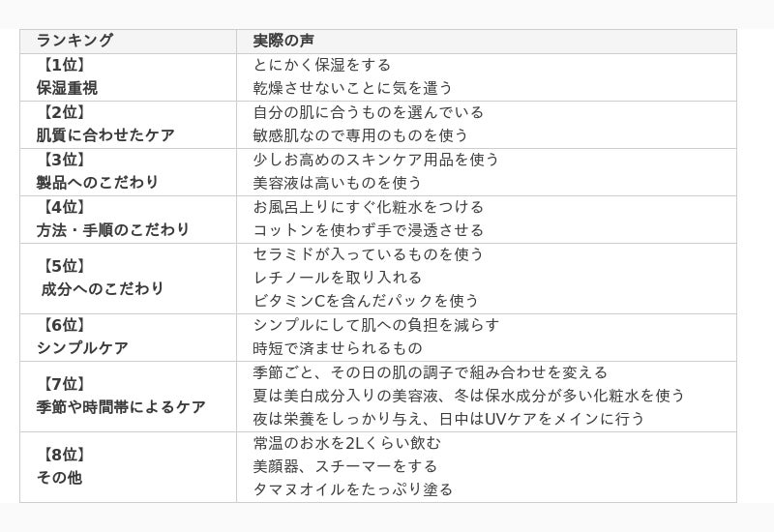
Task: Click the line レチノールを取り入れる
Action: [x=337, y=278]
